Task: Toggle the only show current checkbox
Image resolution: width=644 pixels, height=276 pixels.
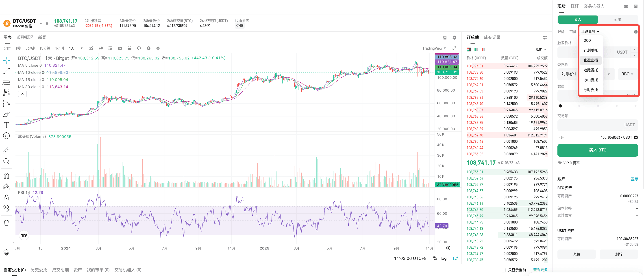Action: coord(503,270)
